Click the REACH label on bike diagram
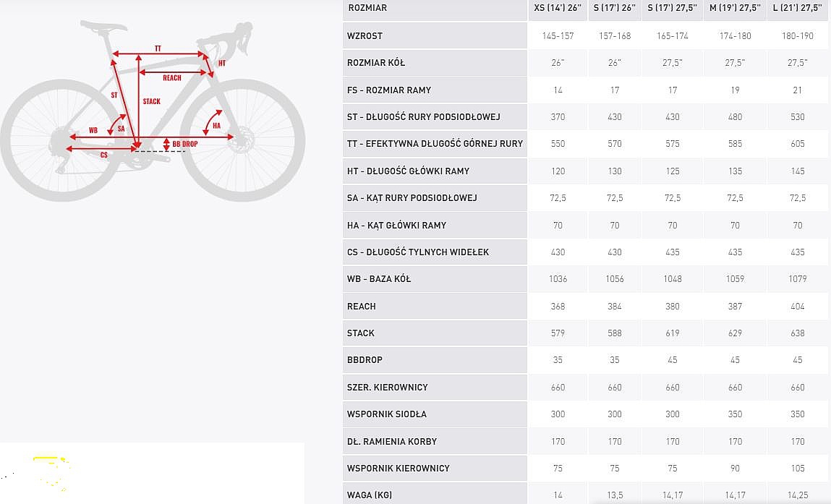Screen dimensions: 831x504 [171, 78]
